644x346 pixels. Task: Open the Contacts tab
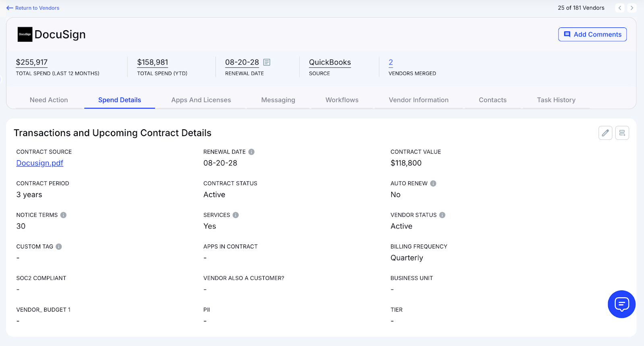[493, 100]
